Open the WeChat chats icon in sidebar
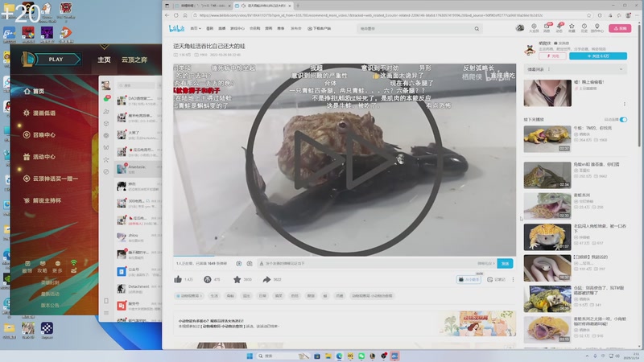Viewport: 644px width, 362px height. tap(106, 98)
